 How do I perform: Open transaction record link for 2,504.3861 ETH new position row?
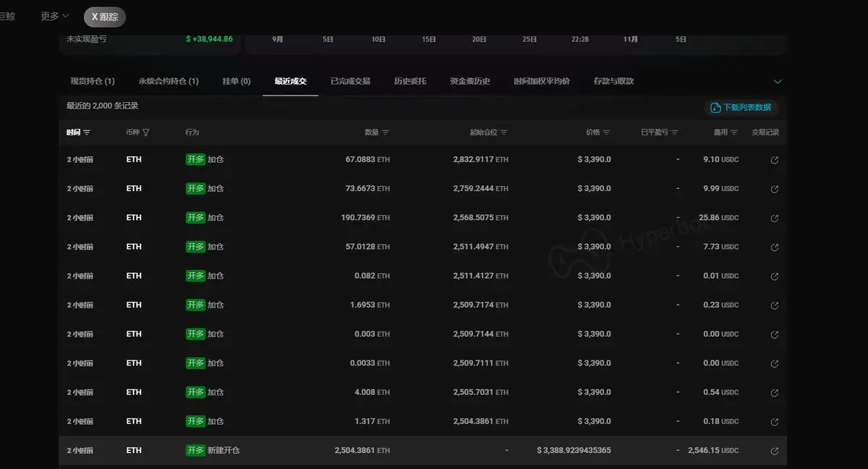tap(775, 451)
